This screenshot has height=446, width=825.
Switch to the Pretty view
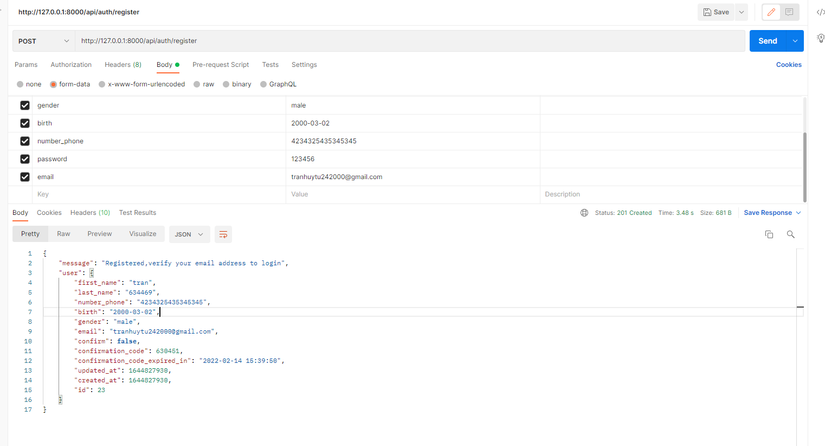pyautogui.click(x=30, y=234)
